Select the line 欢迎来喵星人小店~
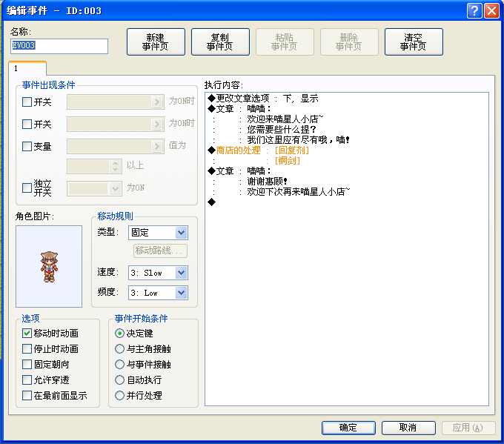This screenshot has height=444, width=504. 347,119
